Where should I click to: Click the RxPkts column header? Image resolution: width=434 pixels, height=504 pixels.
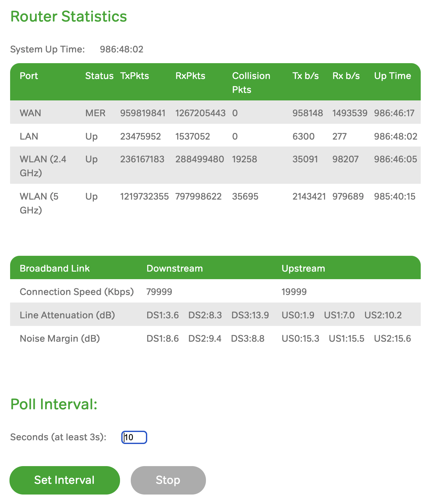click(x=190, y=76)
